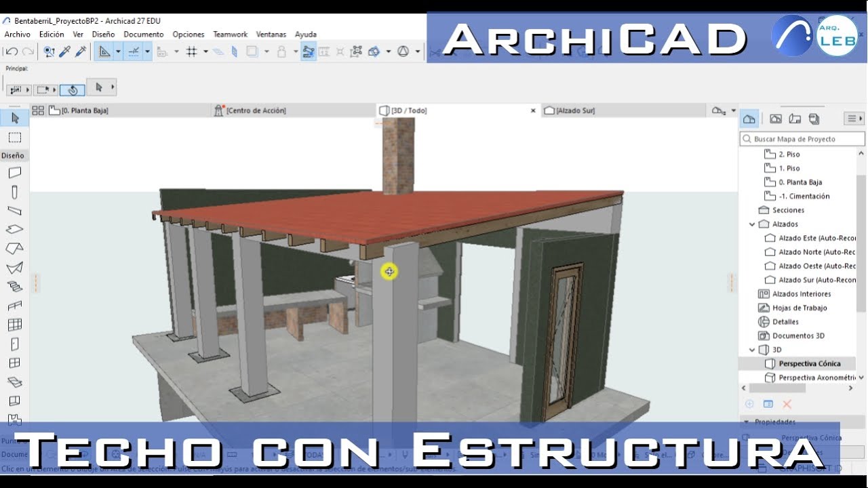
Task: Select the Column tool
Action: 15,192
